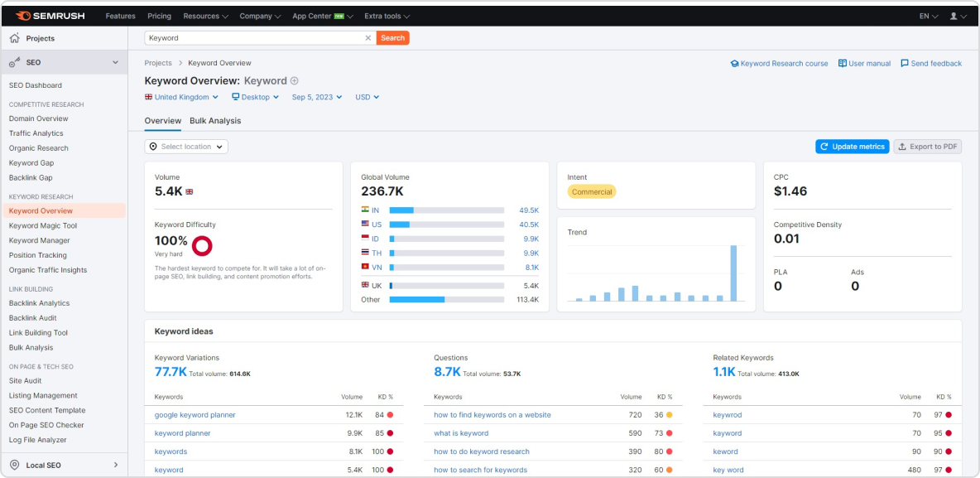Open the Sep 5, 2023 date dropdown
Viewport: 980px width, 478px height.
317,97
